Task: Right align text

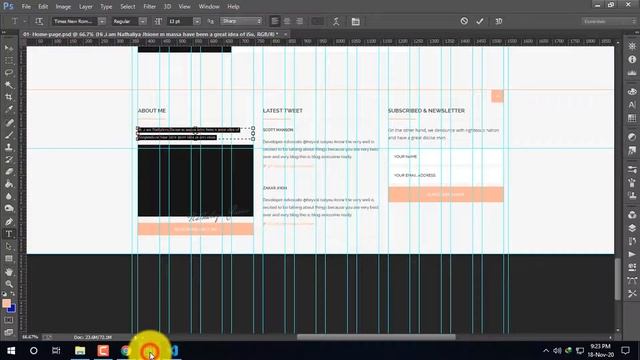Action: pos(300,21)
